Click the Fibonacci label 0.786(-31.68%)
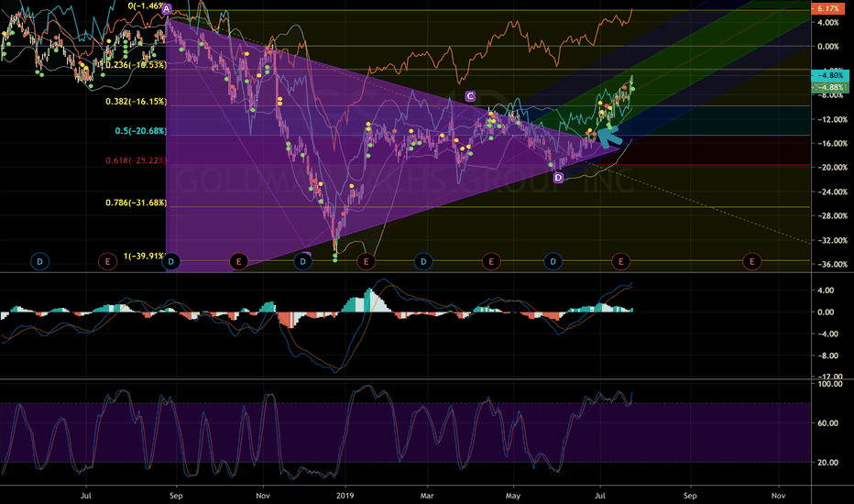 tap(136, 203)
